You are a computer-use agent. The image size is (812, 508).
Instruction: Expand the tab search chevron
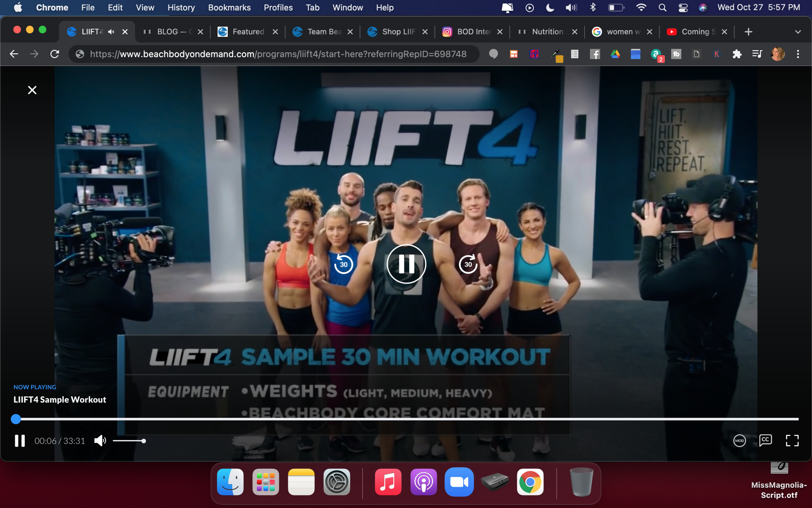pos(798,32)
